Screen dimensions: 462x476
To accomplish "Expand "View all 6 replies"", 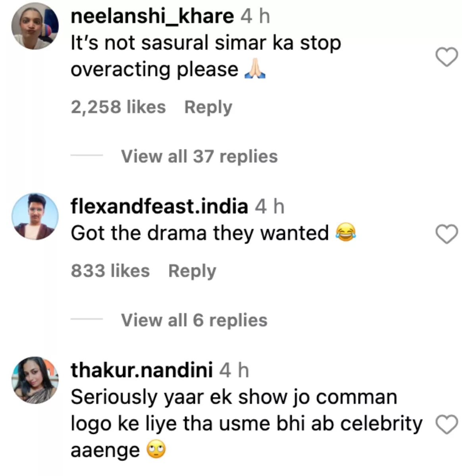I will pos(194,320).
